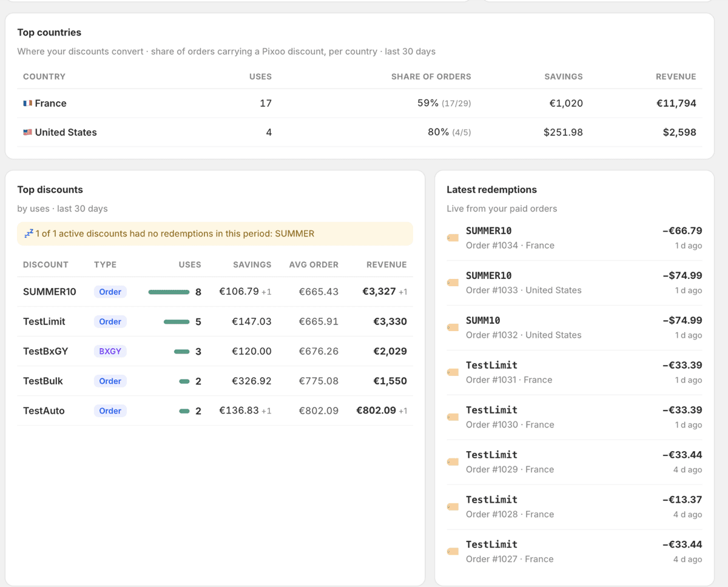Click the COUNTRY column header

(x=44, y=76)
